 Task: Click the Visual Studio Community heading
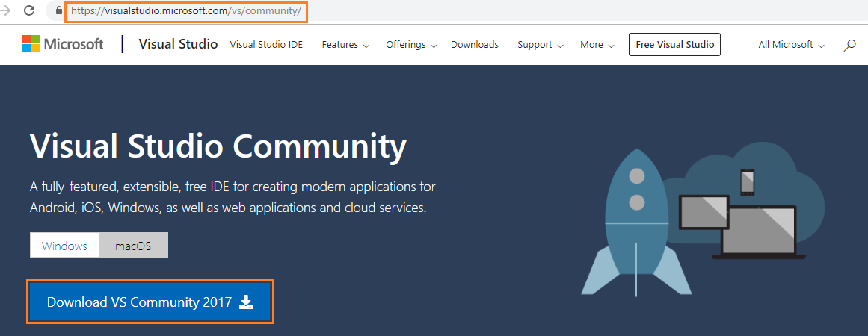pyautogui.click(x=218, y=146)
